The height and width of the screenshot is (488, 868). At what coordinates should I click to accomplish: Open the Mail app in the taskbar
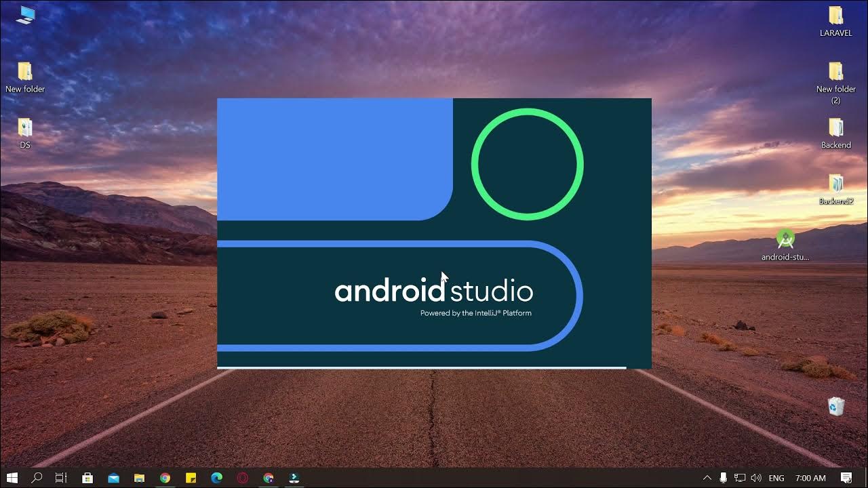point(113,478)
